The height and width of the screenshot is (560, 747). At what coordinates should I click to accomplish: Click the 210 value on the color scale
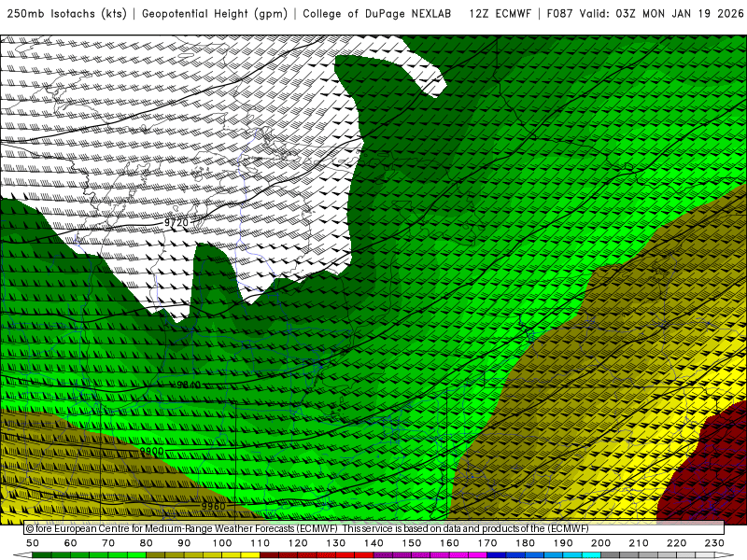639,543
